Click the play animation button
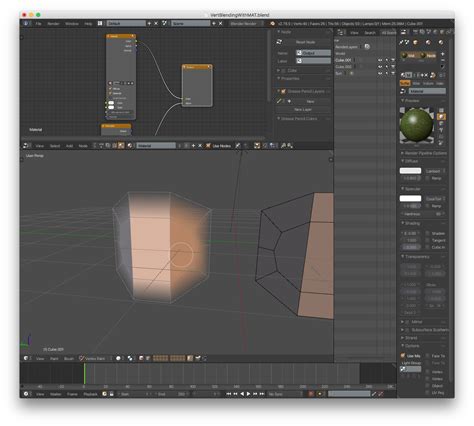The height and width of the screenshot is (426, 474). pyautogui.click(x=249, y=394)
